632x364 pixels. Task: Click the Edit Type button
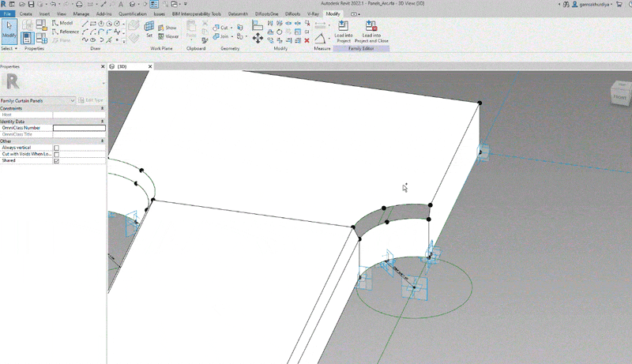(91, 100)
